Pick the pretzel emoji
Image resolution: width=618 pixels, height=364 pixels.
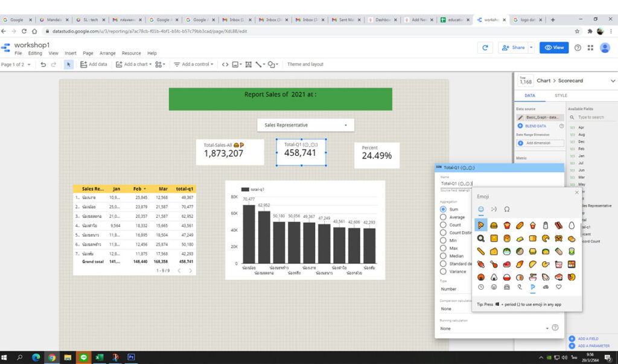tap(558, 238)
